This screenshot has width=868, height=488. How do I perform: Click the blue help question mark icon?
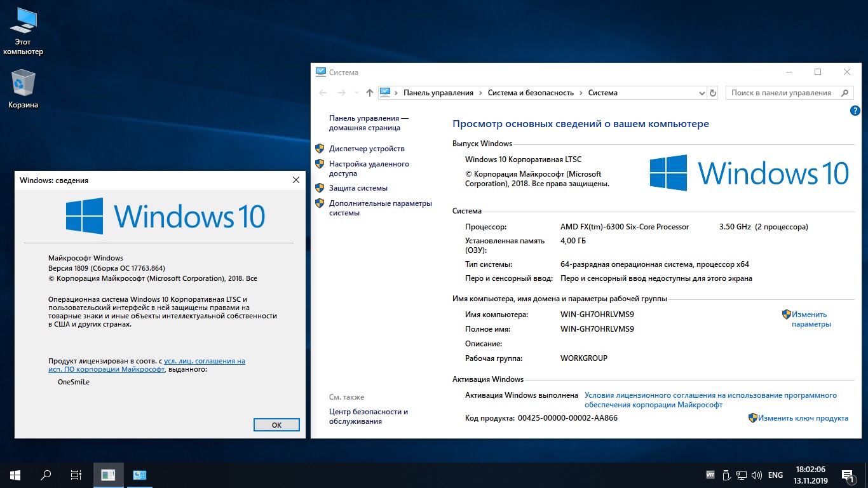pyautogui.click(x=855, y=111)
